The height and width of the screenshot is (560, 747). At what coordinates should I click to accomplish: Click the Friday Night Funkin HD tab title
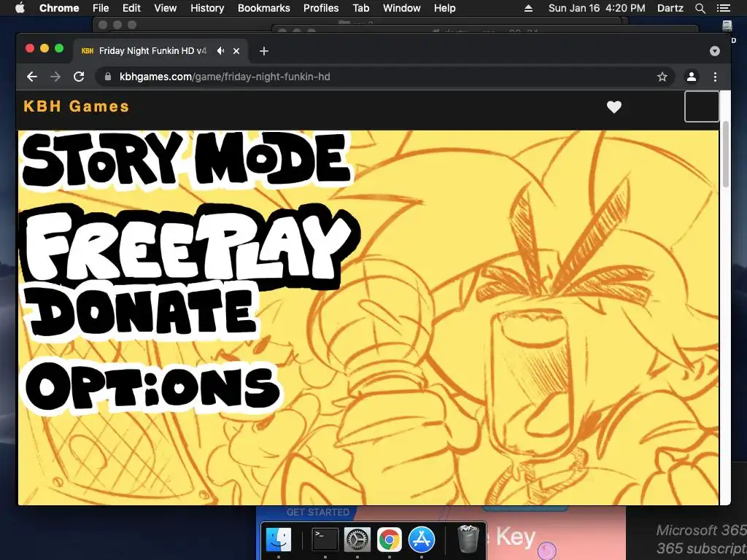pyautogui.click(x=152, y=51)
